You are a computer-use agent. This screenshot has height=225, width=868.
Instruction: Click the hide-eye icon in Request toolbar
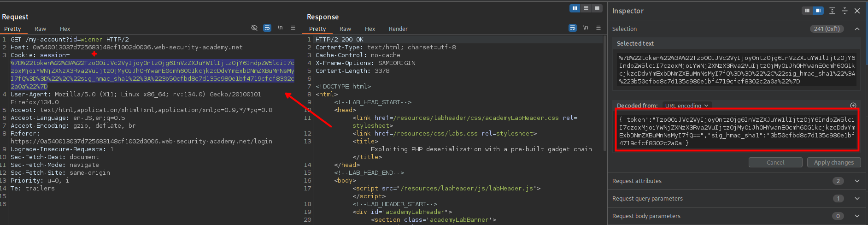254,28
